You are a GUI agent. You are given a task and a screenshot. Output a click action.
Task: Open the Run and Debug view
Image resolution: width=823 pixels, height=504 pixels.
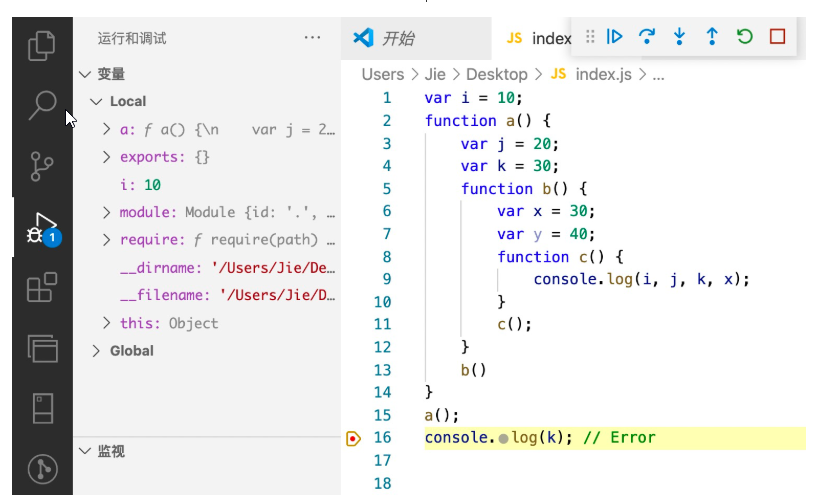(43, 229)
